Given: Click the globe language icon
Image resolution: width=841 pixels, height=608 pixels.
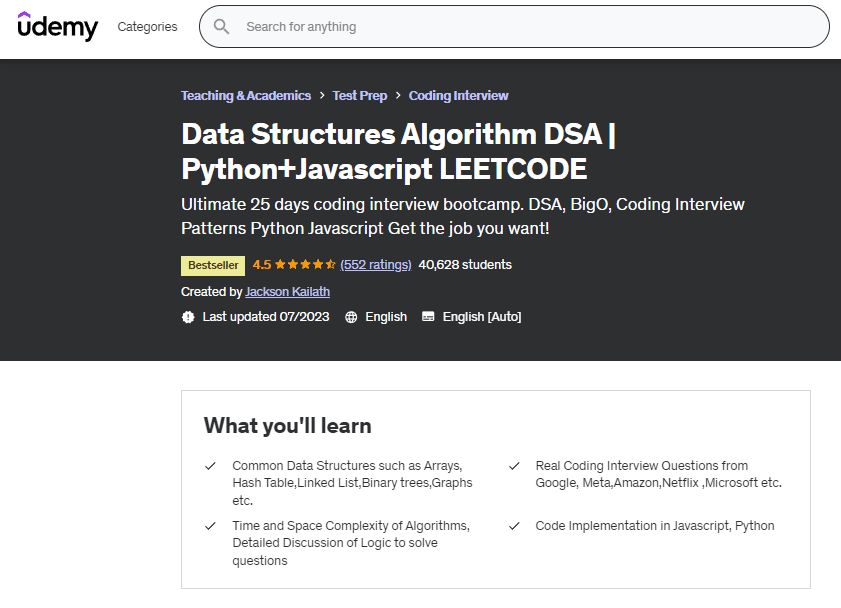Looking at the screenshot, I should click(x=351, y=317).
